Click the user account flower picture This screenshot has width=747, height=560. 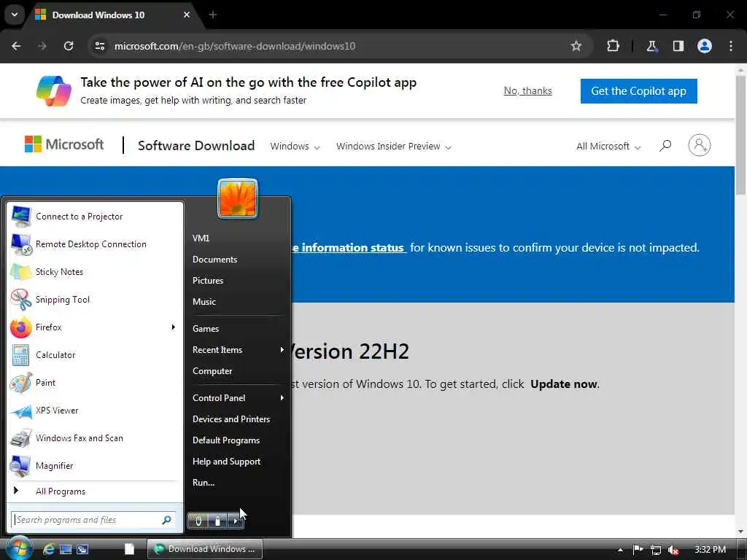click(x=238, y=198)
